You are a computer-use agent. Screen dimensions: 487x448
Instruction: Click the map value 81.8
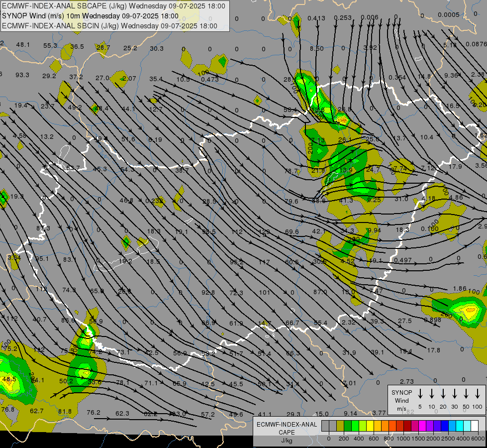pyautogui.click(x=65, y=412)
